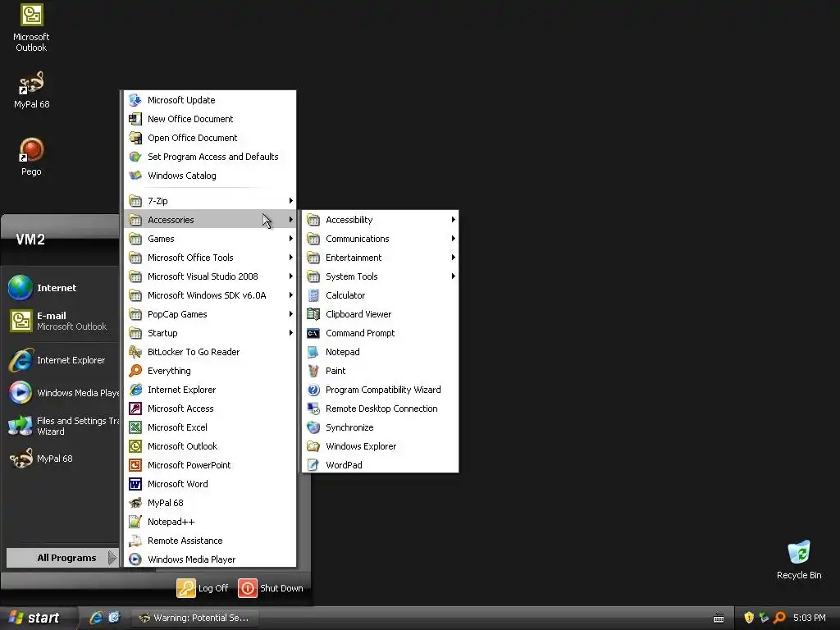This screenshot has height=630, width=840.
Task: Expand PopCap Games submenu
Action: pos(210,314)
